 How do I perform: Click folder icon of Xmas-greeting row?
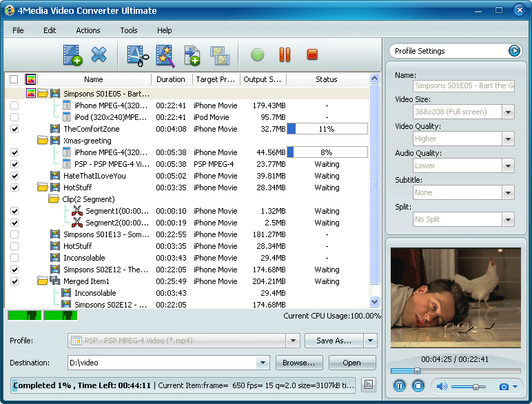pos(43,141)
